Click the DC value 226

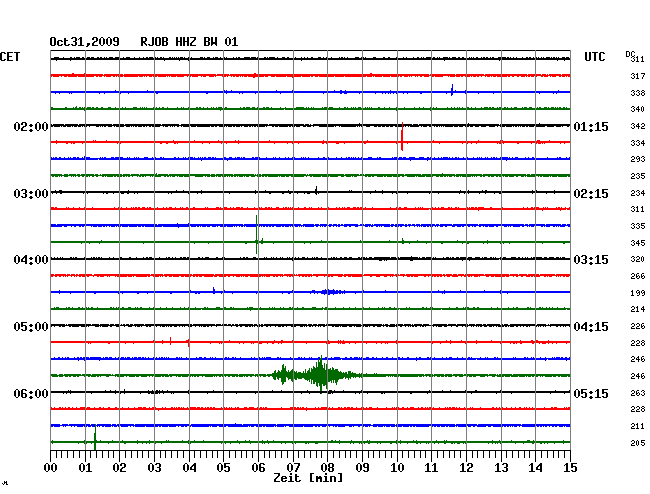click(x=638, y=326)
